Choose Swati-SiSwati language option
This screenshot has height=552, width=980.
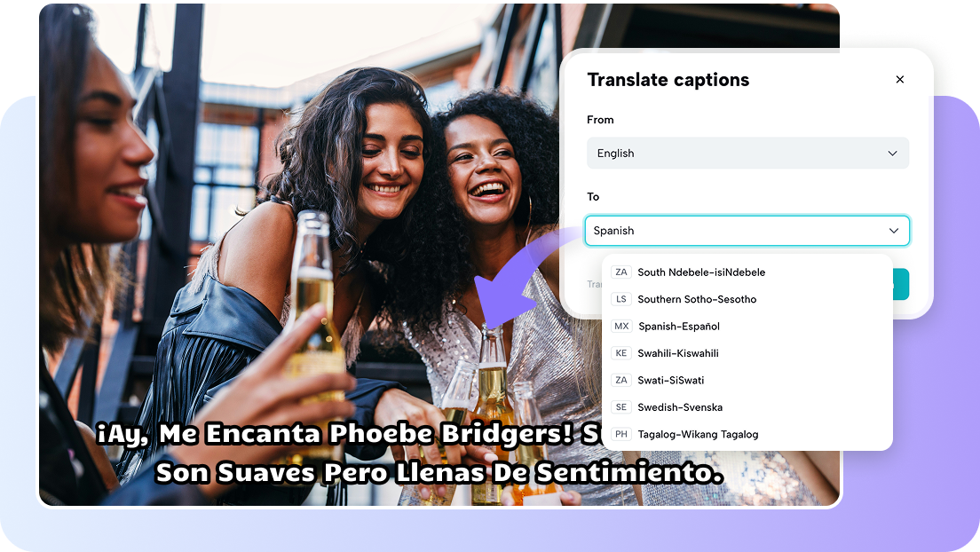[747, 380]
